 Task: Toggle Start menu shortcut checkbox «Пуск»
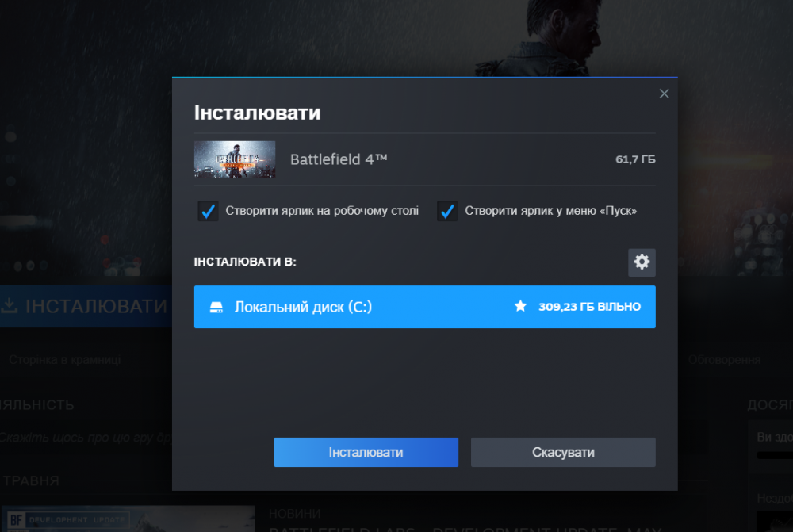point(447,211)
